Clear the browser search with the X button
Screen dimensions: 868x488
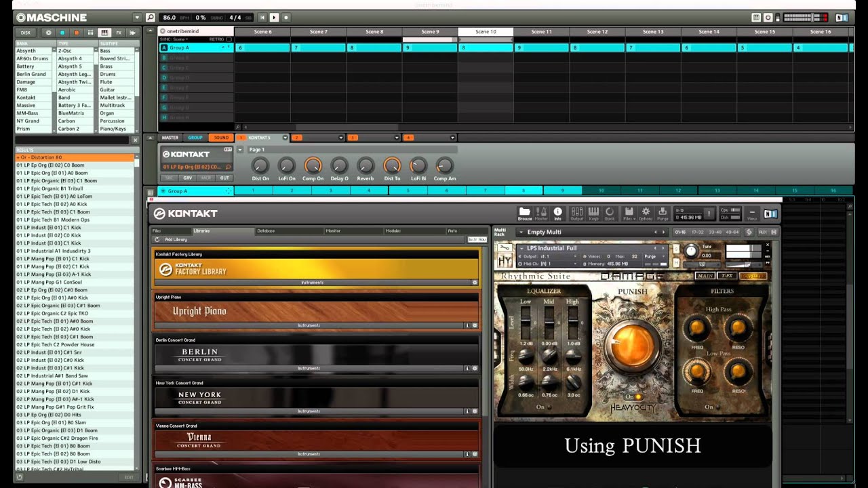click(x=135, y=140)
